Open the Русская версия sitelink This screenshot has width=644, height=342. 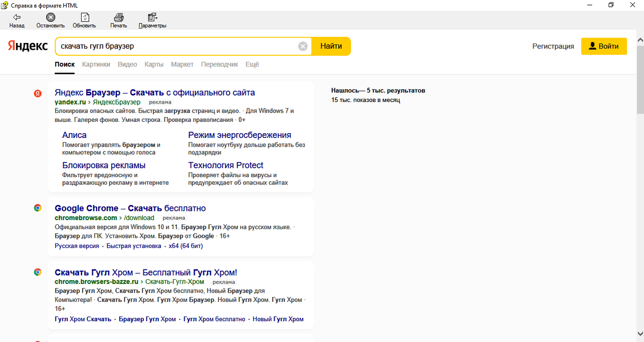77,246
